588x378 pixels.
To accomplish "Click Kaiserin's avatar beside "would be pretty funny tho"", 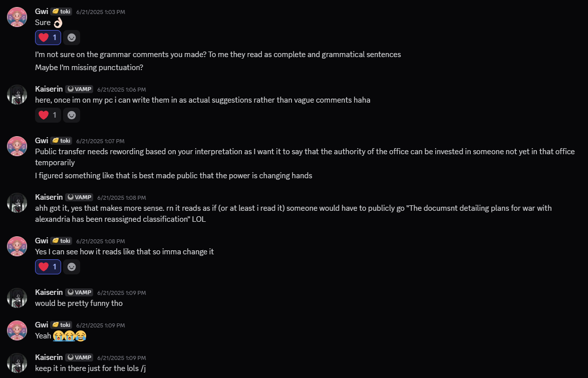I will (17, 298).
